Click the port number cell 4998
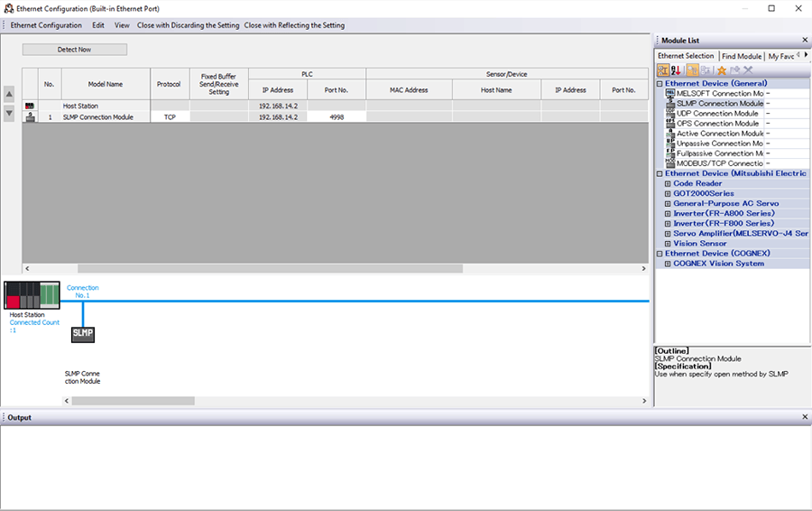 (x=337, y=117)
